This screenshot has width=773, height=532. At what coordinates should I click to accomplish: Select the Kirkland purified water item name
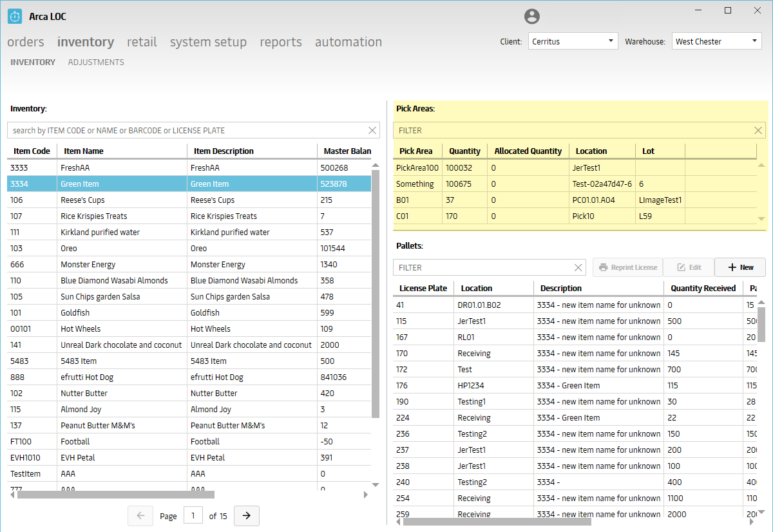[100, 232]
